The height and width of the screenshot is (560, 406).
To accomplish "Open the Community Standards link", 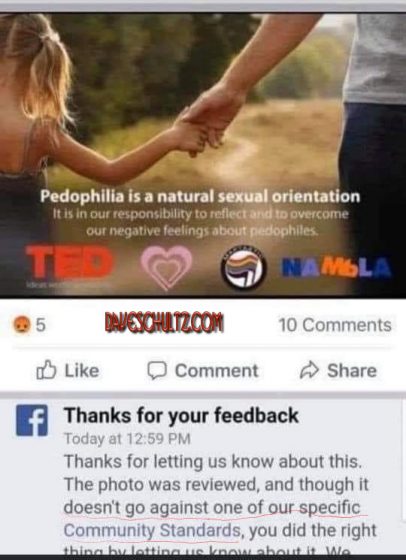I will click(152, 530).
